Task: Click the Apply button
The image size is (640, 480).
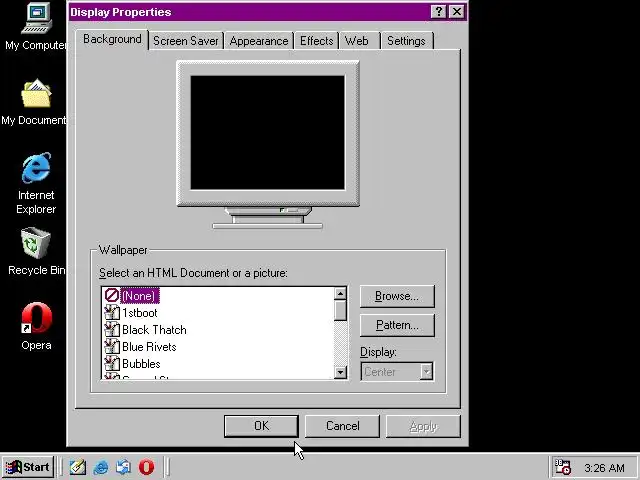Action: [x=423, y=426]
